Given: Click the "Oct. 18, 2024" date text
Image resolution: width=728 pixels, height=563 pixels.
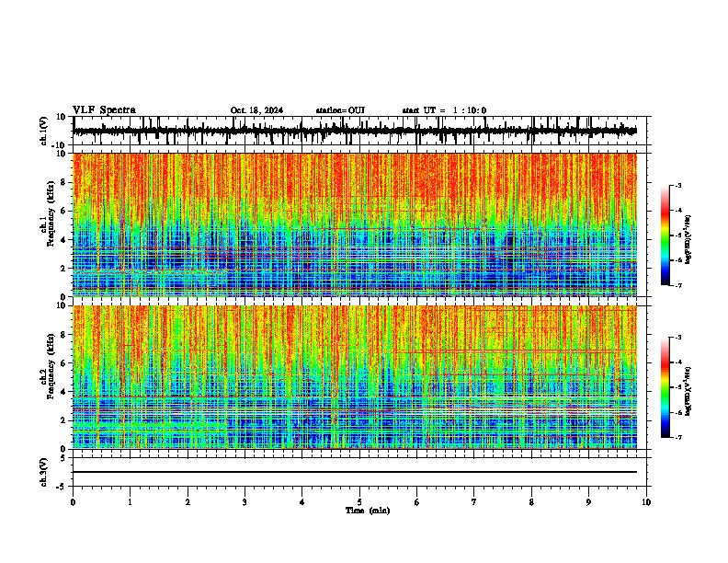Looking at the screenshot, I should 256,110.
